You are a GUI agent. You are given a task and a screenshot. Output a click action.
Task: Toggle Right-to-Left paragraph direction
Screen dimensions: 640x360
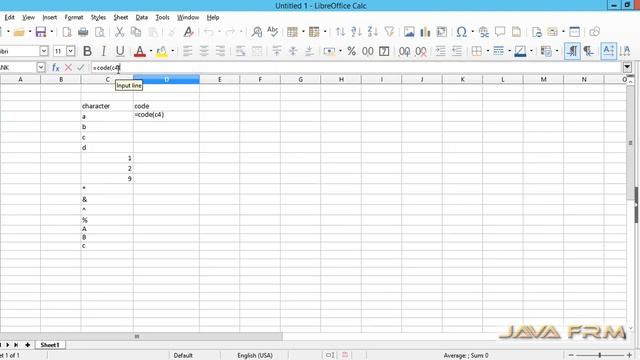point(588,51)
